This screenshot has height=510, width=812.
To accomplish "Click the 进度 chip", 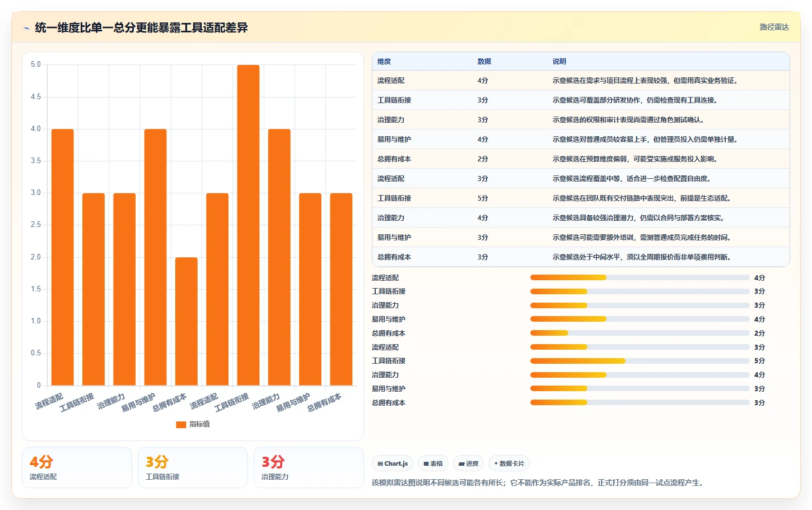I will 469,463.
